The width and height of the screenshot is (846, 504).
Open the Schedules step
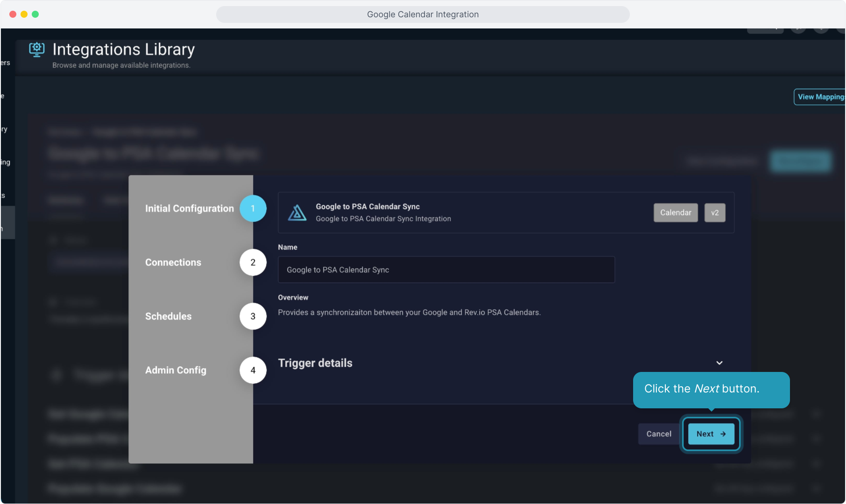[x=169, y=316]
